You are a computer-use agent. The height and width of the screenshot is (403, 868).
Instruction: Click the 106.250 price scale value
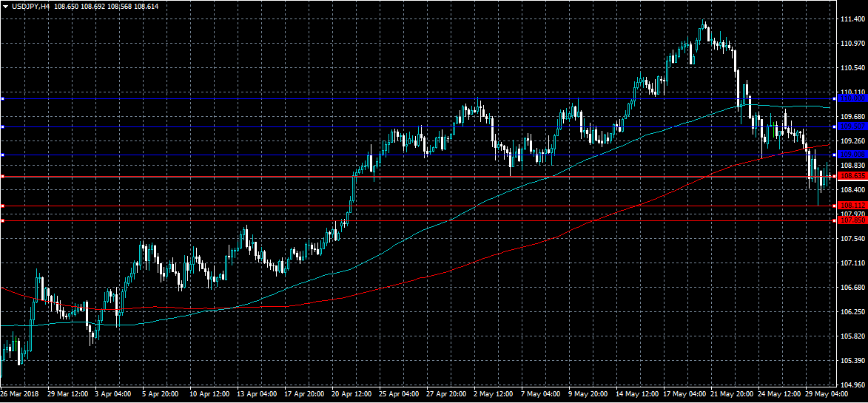point(852,311)
